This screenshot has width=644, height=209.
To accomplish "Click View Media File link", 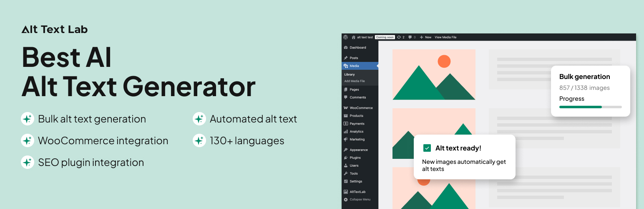I will (x=445, y=37).
